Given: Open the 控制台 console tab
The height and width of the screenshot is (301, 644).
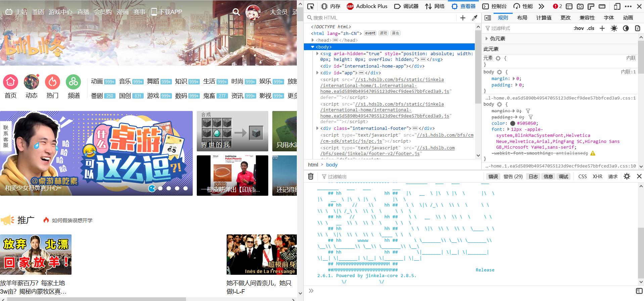Looking at the screenshot, I should (x=494, y=6).
